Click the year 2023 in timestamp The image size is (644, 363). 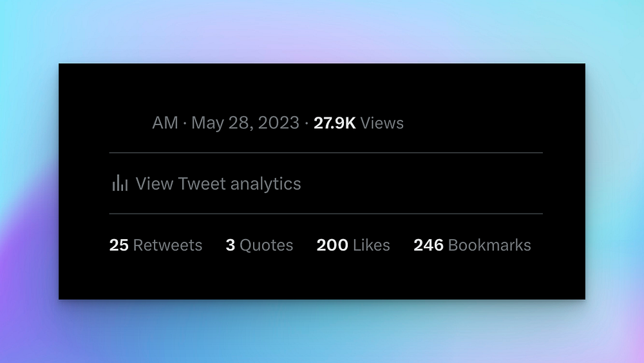point(278,123)
